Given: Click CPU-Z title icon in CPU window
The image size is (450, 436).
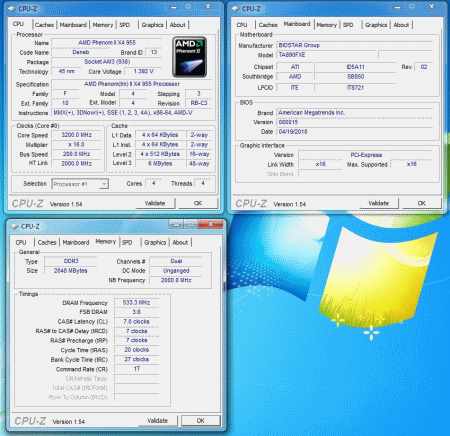Looking at the screenshot, I should [x=12, y=9].
